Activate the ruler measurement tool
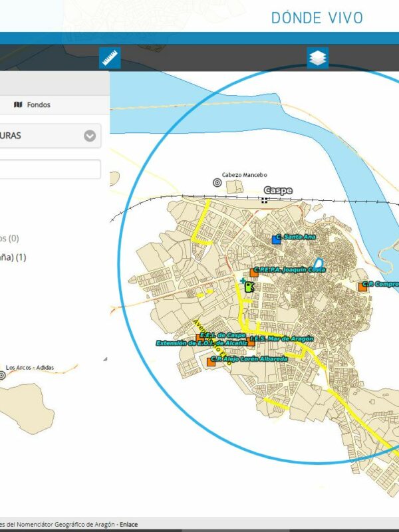Viewport: 399px width, 532px height. tap(110, 59)
